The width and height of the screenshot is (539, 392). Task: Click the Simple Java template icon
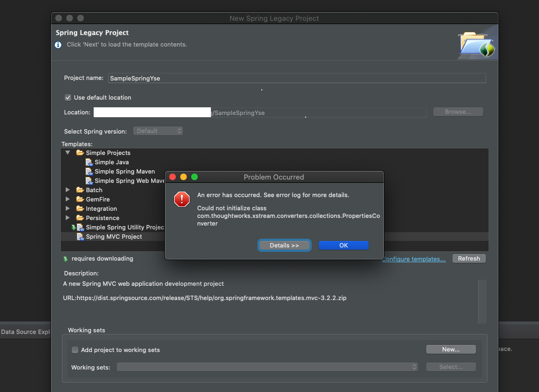point(89,162)
